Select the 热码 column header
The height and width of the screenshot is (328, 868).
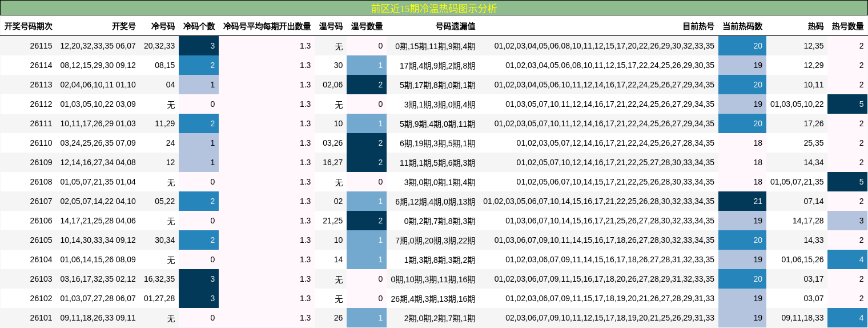[815, 26]
